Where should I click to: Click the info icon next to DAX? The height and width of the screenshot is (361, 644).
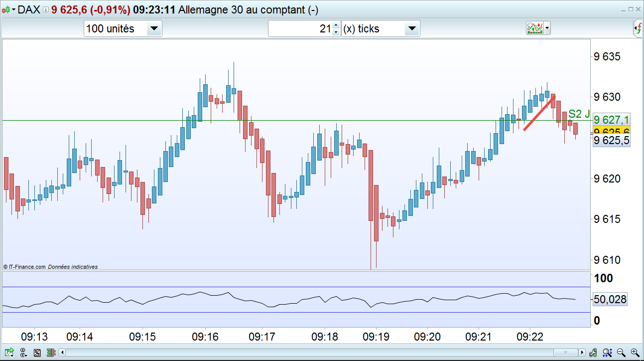coord(46,9)
